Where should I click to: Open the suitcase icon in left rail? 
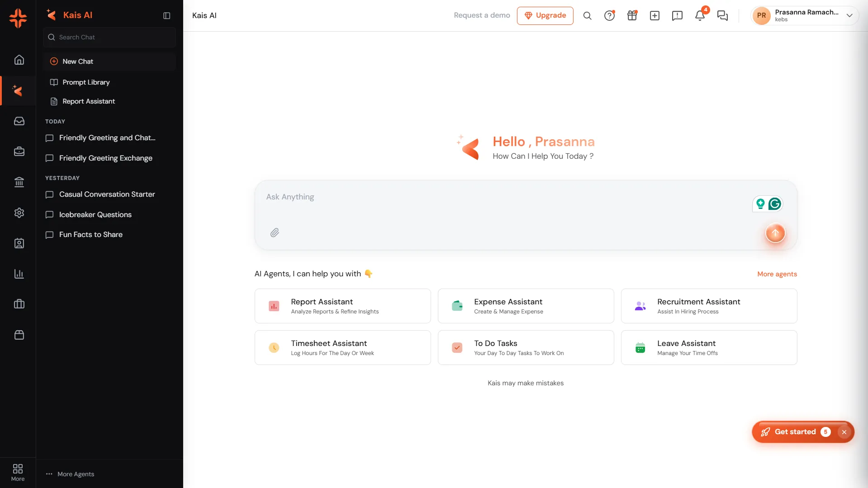click(x=19, y=304)
